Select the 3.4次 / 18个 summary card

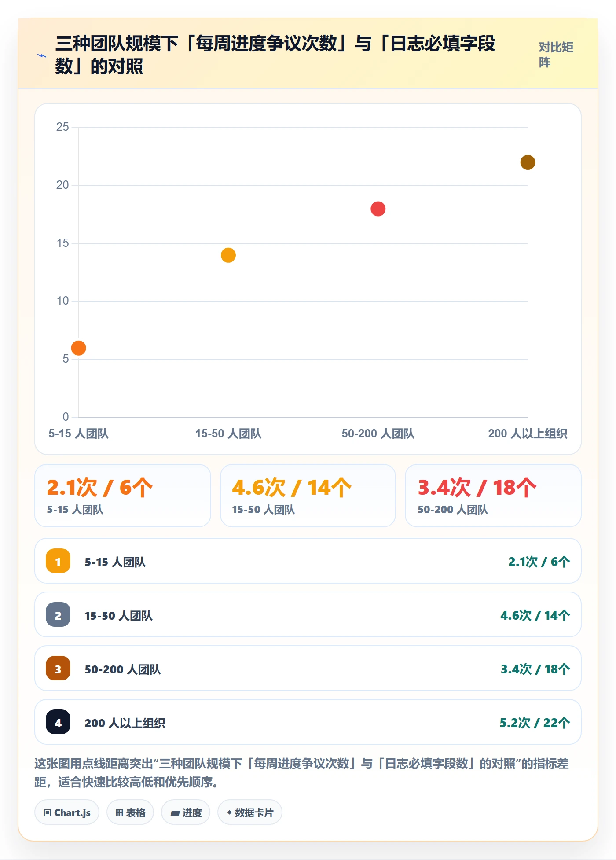point(493,496)
